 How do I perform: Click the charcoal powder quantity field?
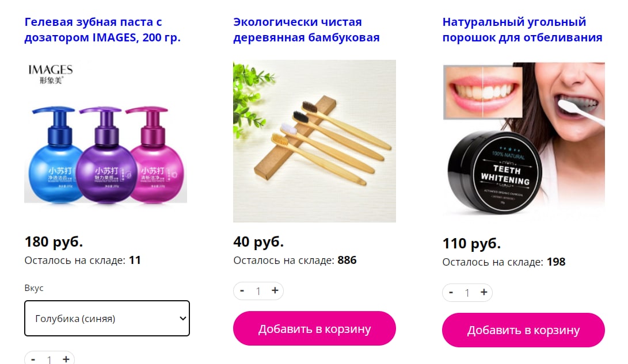(x=467, y=293)
